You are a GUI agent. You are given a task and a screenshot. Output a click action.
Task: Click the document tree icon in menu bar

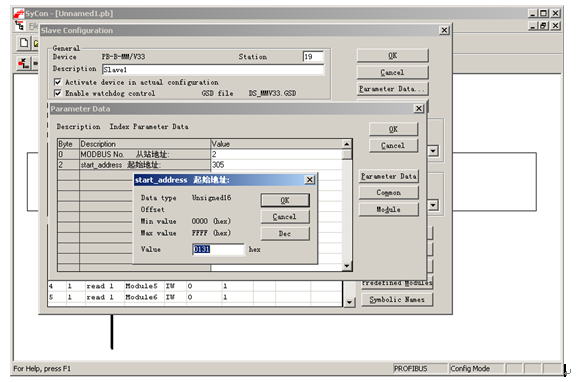pos(19,26)
